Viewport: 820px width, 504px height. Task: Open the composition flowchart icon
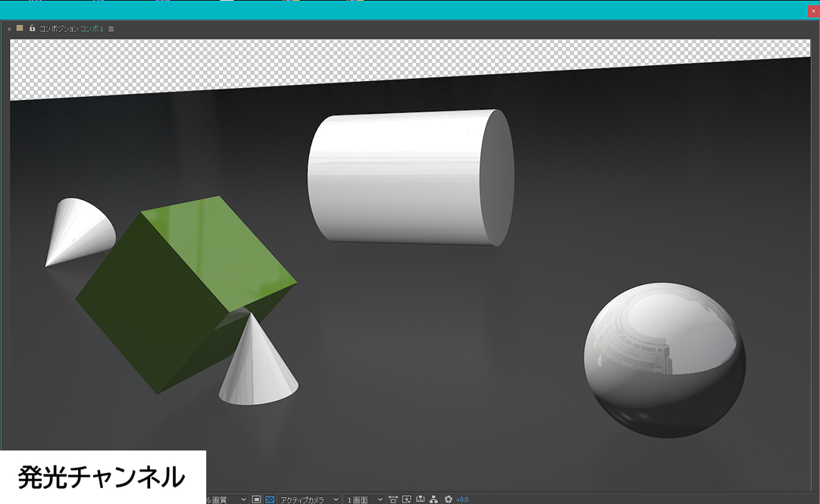pyautogui.click(x=433, y=499)
